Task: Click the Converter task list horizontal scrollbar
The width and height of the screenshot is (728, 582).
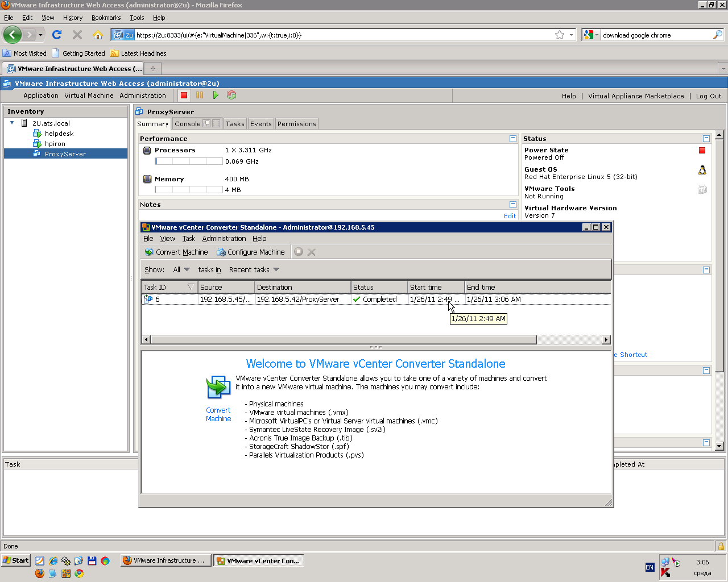Action: click(344, 340)
